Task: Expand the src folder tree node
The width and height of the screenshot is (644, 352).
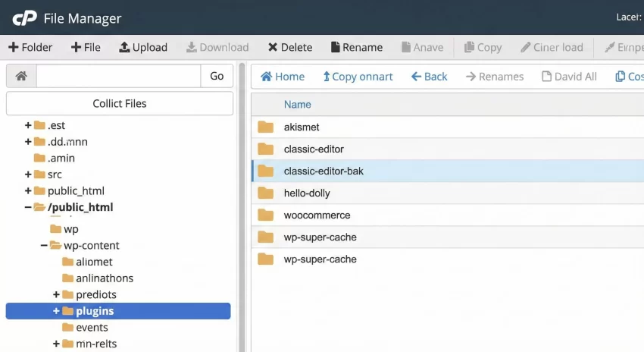Action: pyautogui.click(x=28, y=174)
